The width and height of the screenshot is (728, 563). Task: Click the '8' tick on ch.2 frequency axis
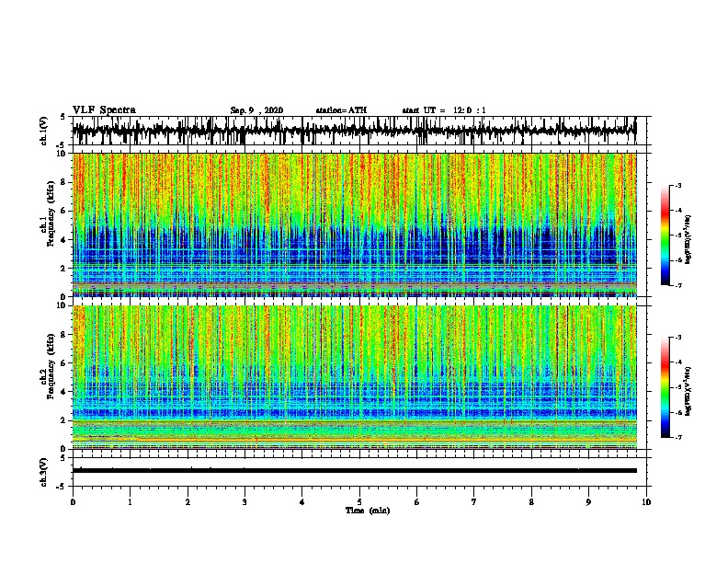64,335
